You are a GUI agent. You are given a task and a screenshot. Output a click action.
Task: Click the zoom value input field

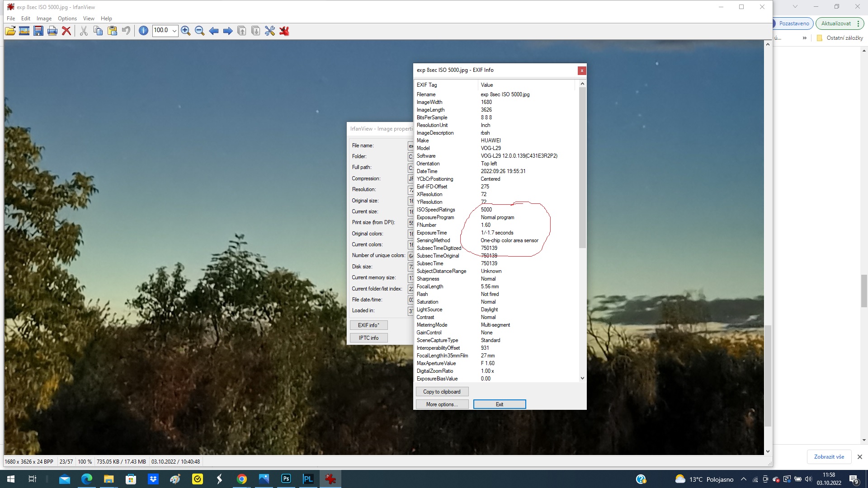161,31
